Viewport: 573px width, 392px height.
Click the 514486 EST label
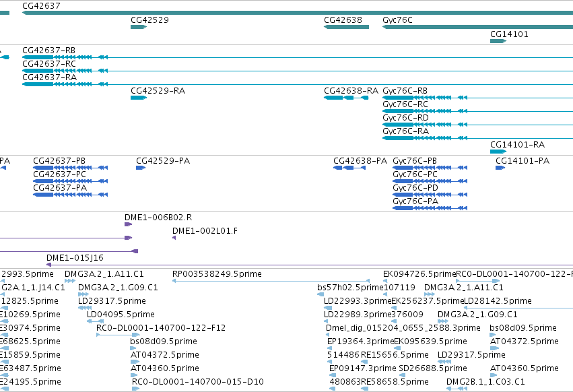click(343, 355)
